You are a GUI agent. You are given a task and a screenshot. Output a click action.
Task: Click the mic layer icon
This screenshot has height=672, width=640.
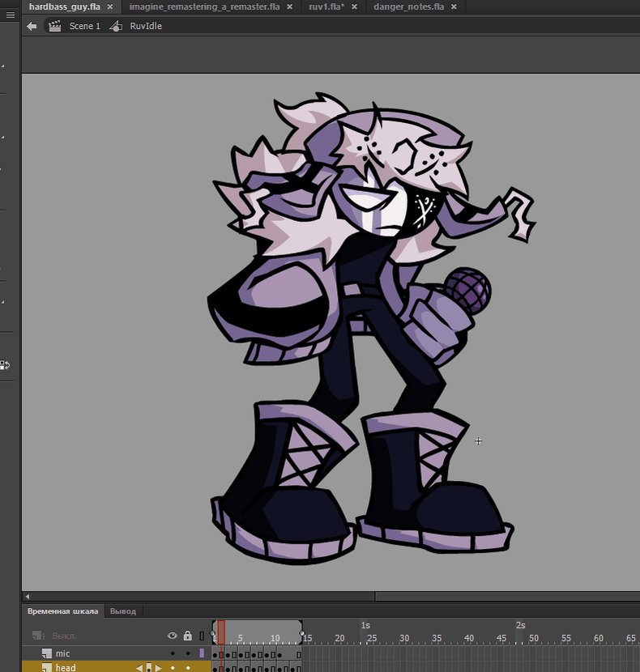(47, 653)
